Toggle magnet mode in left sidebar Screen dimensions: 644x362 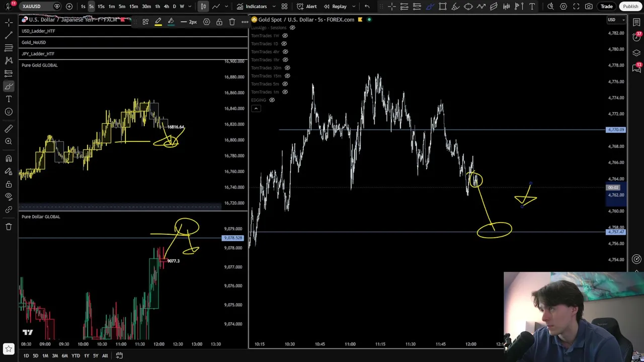tap(9, 159)
